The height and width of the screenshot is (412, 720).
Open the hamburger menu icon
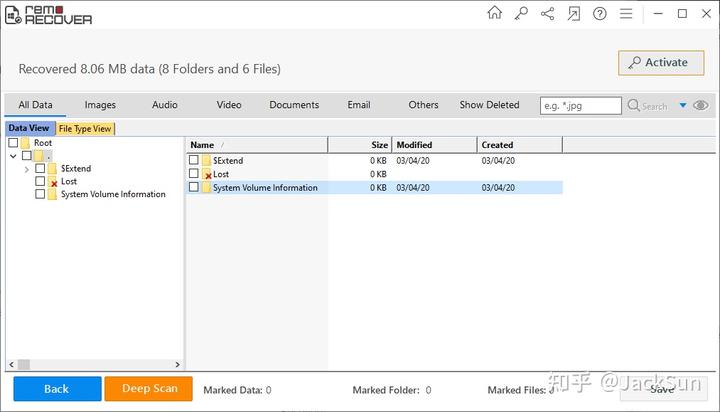click(x=626, y=13)
